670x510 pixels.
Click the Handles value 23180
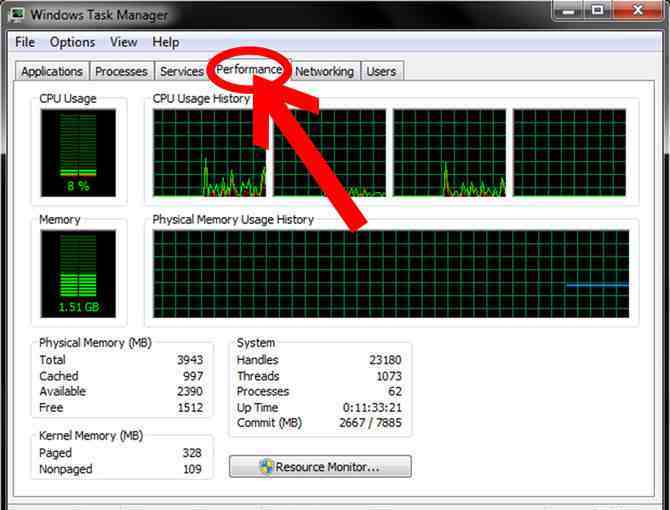click(x=385, y=360)
